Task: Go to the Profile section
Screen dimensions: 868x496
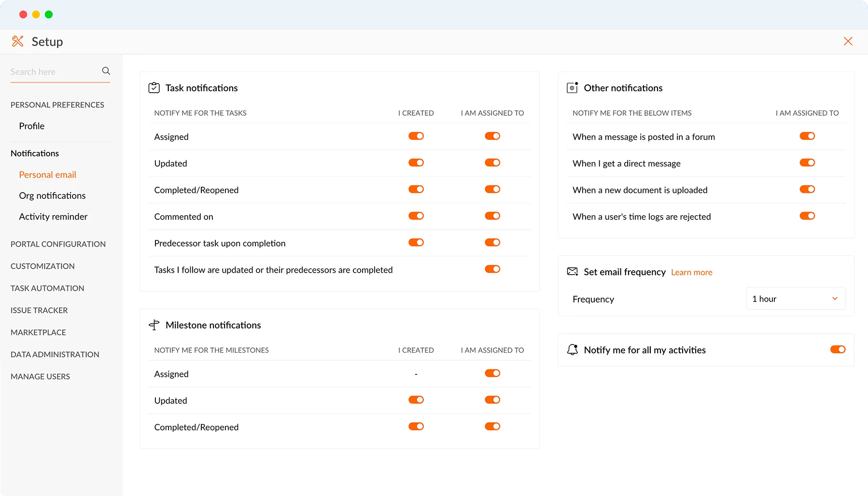Action: coord(31,126)
